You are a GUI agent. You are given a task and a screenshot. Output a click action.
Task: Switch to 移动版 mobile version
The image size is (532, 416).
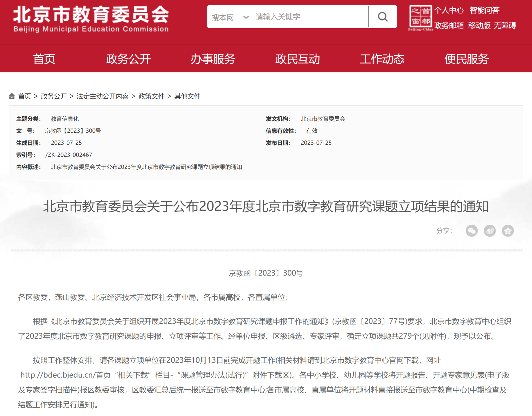(479, 25)
